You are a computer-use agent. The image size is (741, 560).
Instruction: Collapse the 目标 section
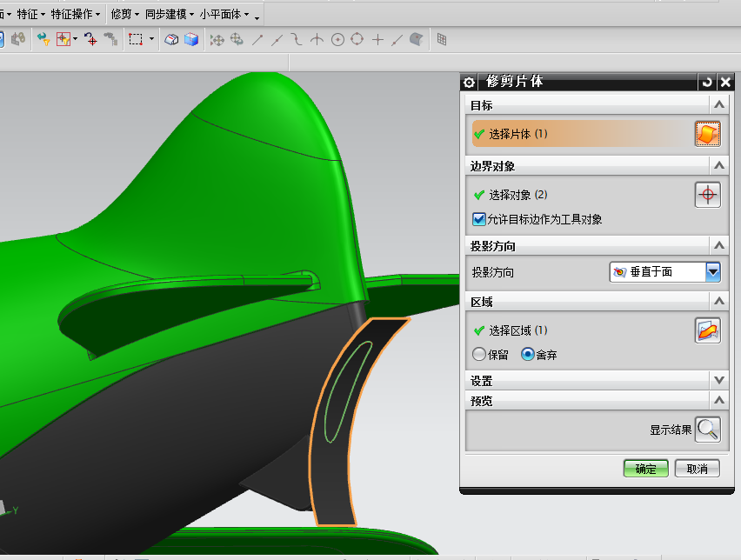719,104
